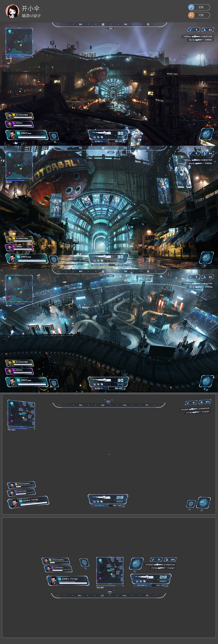Select CAPTAIN teammate card in grouped components panel
This screenshot has width=218, height=644.
(58, 569)
